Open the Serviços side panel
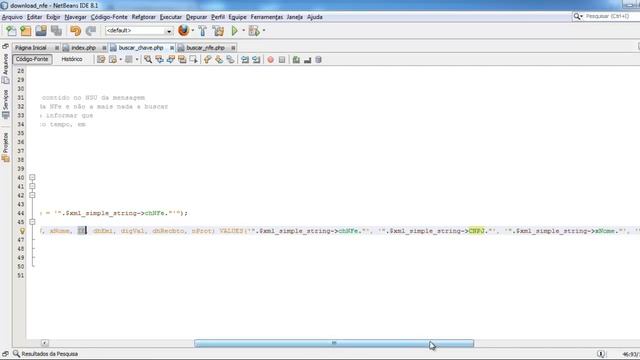The width and height of the screenshot is (640, 360). [x=5, y=104]
